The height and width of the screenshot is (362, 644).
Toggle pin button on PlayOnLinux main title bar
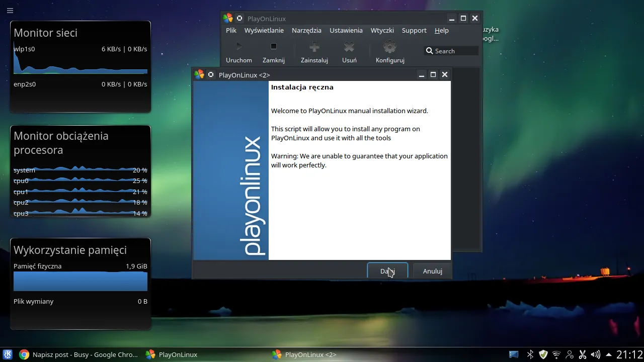tap(239, 19)
